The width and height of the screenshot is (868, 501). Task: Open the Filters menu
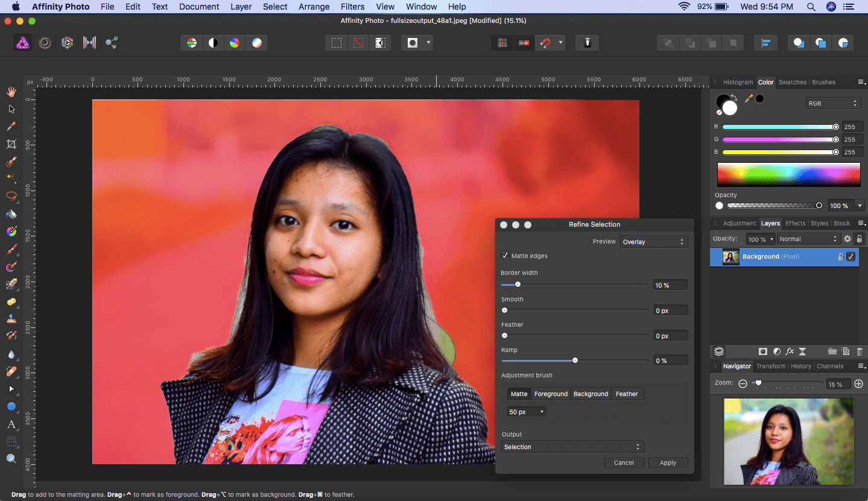pos(352,7)
